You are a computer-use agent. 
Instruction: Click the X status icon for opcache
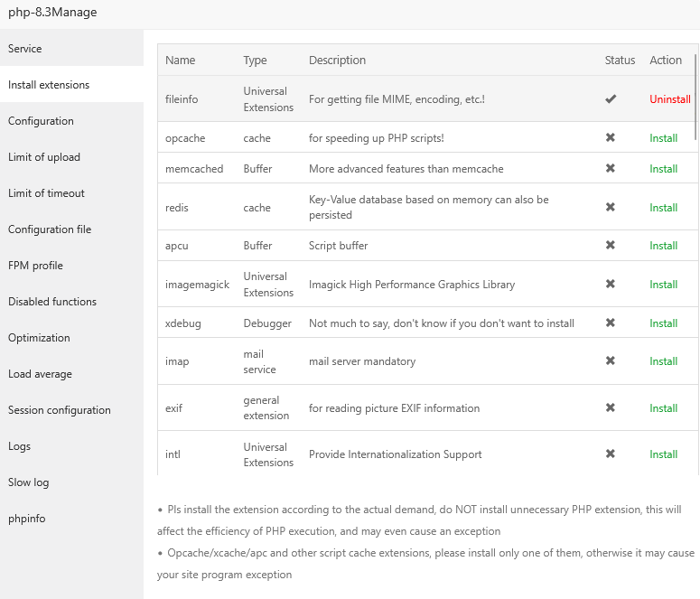pyautogui.click(x=611, y=138)
